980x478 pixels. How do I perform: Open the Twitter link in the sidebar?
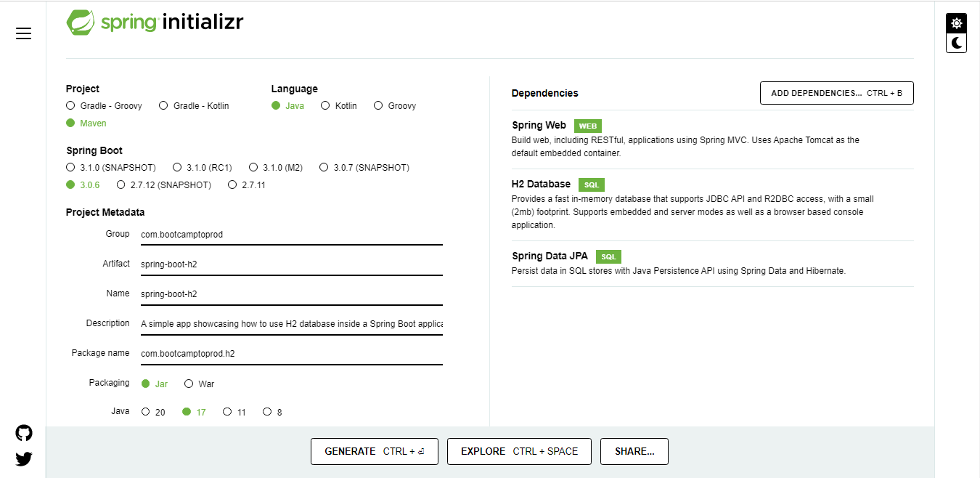[x=23, y=458]
